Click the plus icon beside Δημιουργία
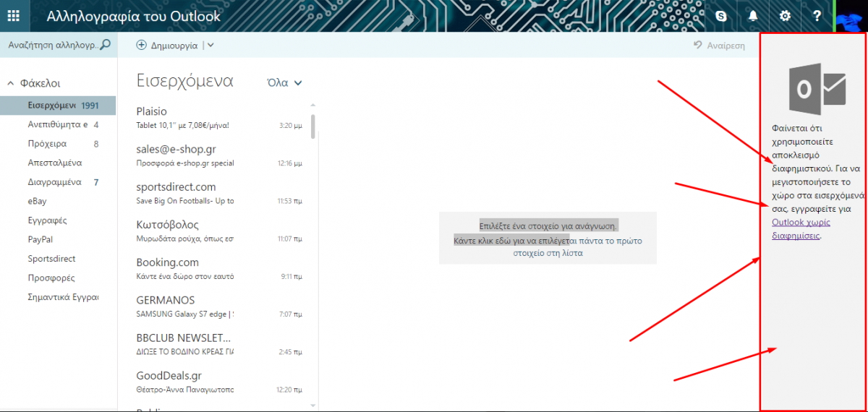This screenshot has height=412, width=868. pyautogui.click(x=142, y=45)
